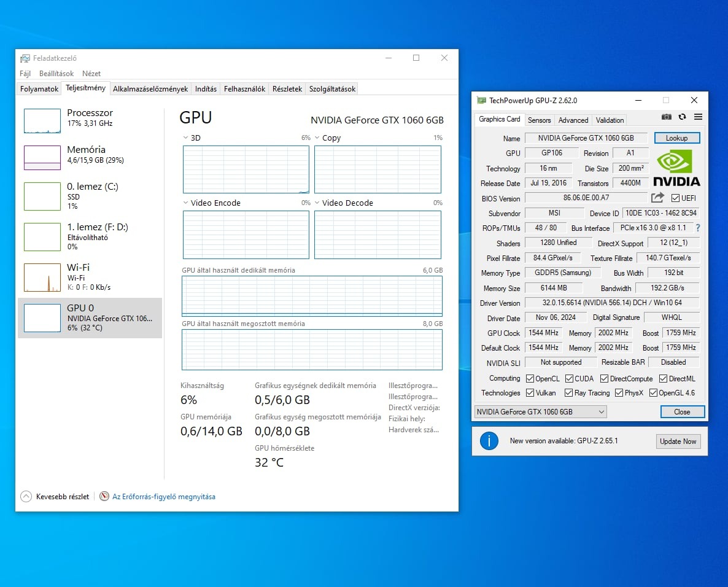
Task: Open the GPU selection dropdown in GPU-Z
Action: tap(540, 412)
